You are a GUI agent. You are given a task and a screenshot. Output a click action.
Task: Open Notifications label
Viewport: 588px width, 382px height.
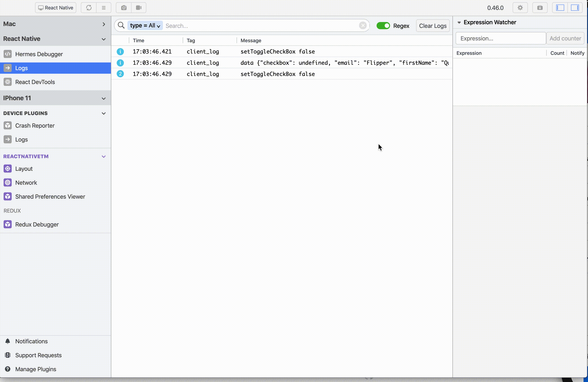tap(31, 341)
